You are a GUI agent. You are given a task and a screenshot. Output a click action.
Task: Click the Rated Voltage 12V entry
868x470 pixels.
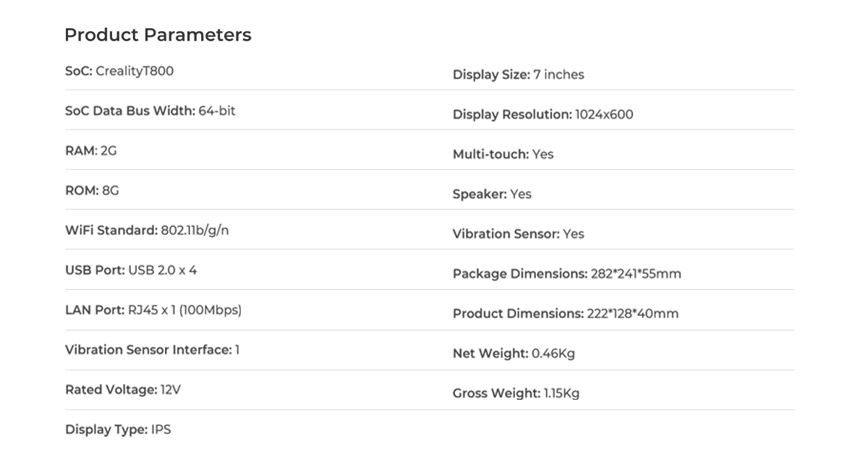coord(123,390)
